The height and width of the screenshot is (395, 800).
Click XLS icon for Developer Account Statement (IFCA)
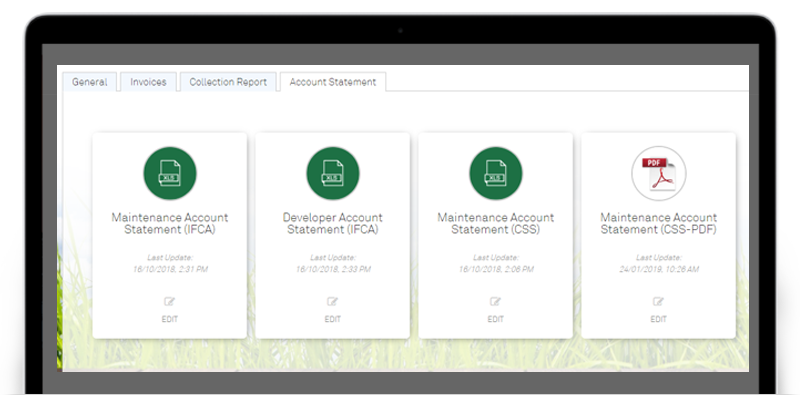(333, 174)
